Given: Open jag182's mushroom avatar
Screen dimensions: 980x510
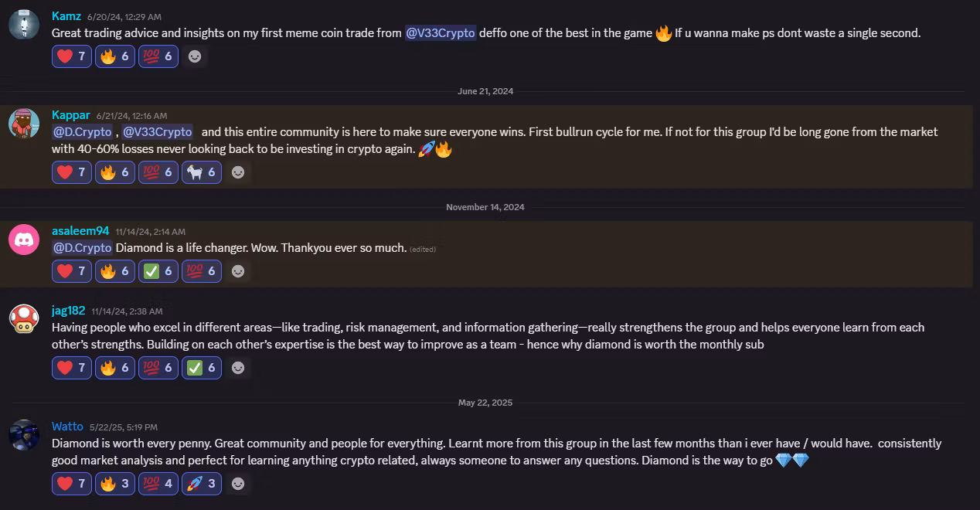Looking at the screenshot, I should (x=24, y=318).
